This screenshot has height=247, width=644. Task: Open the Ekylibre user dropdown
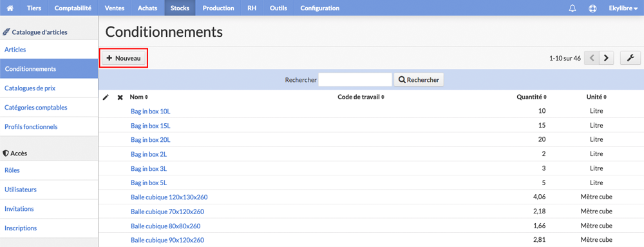pos(623,8)
